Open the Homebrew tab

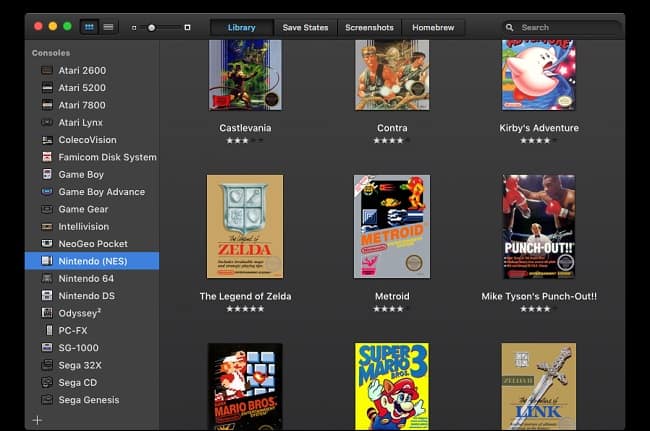pos(433,27)
